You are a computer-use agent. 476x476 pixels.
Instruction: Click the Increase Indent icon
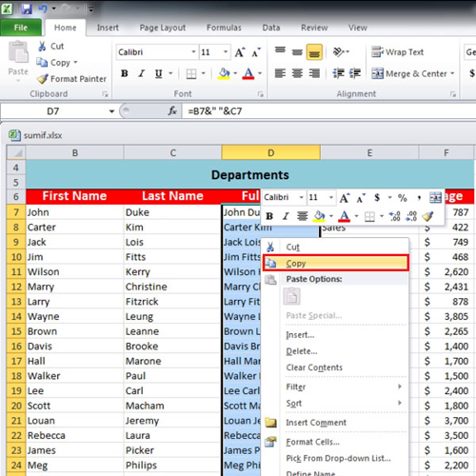pos(355,73)
